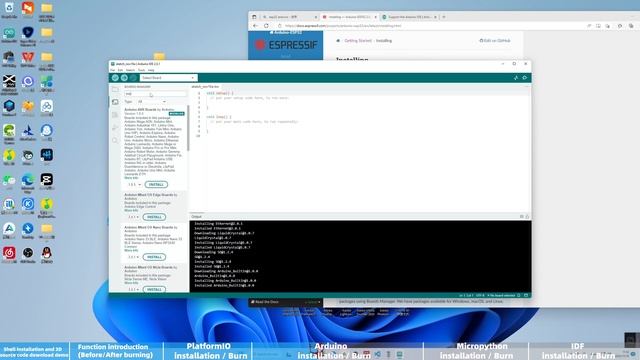Image resolution: width=640 pixels, height=360 pixels.
Task: Open the Edit menu in Arduino IDE
Action: (120, 70)
